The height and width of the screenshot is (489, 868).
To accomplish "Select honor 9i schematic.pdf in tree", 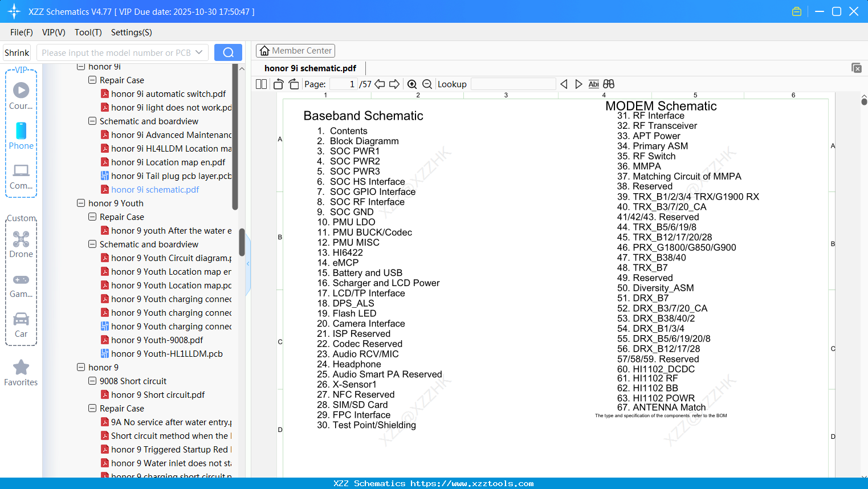I will click(150, 190).
